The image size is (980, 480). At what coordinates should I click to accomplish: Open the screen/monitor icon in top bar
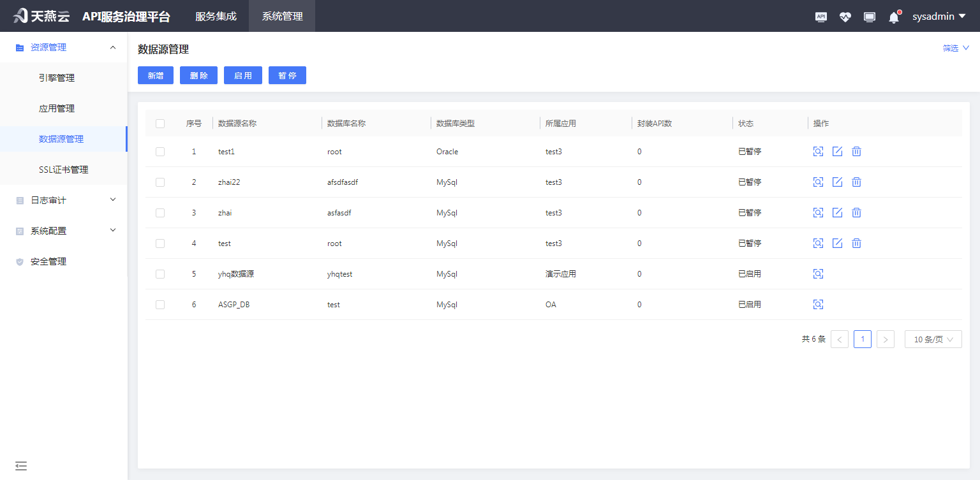pos(869,17)
